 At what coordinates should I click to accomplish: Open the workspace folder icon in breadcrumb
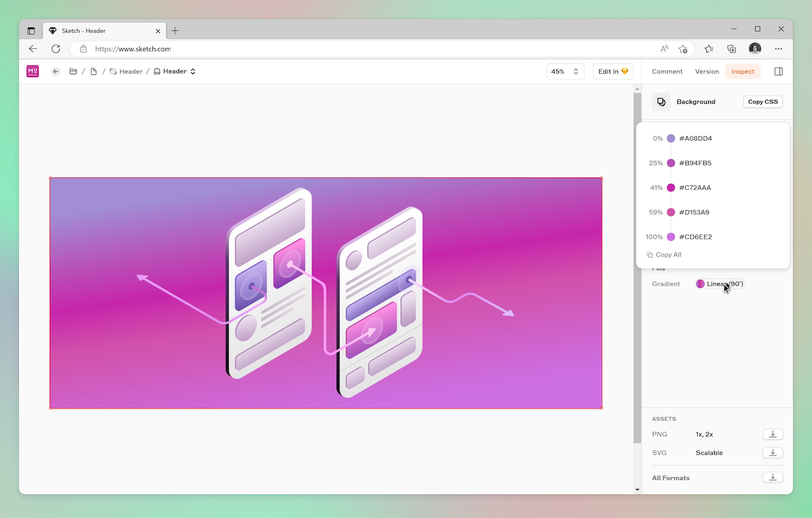[73, 71]
